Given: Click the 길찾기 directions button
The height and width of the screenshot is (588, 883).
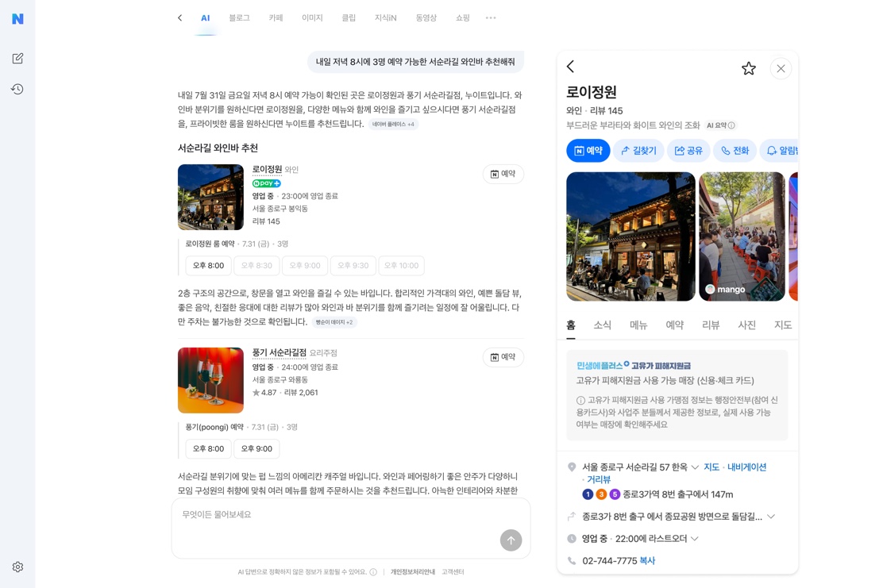Looking at the screenshot, I should [638, 151].
